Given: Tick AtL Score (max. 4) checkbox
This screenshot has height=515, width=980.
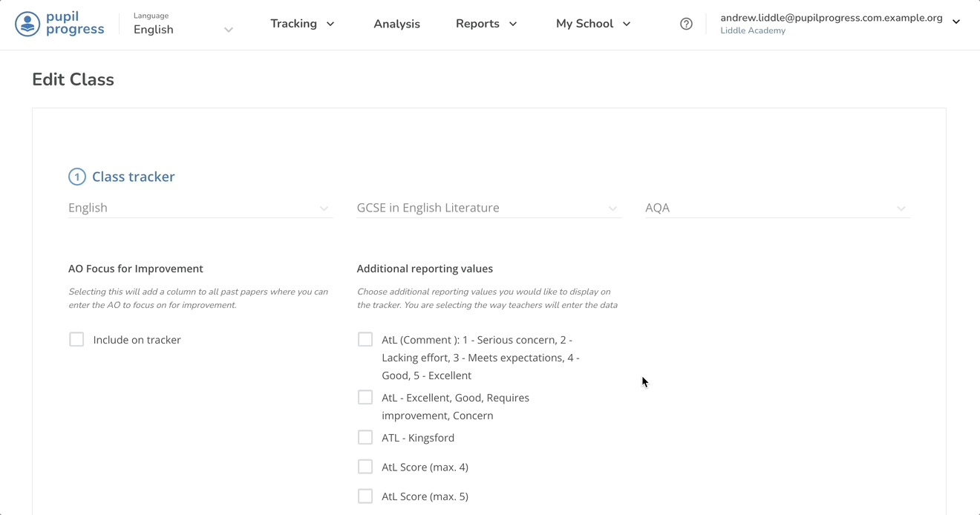Looking at the screenshot, I should [365, 467].
